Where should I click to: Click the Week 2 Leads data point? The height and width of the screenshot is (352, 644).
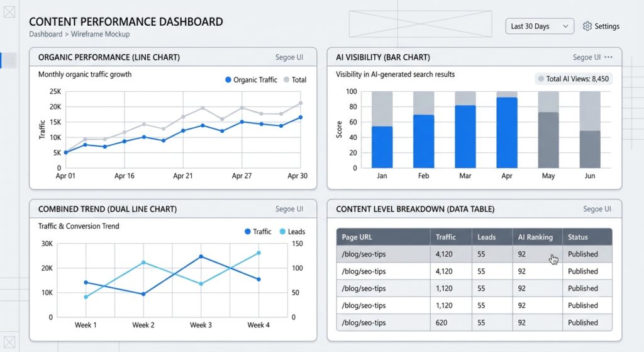[143, 263]
